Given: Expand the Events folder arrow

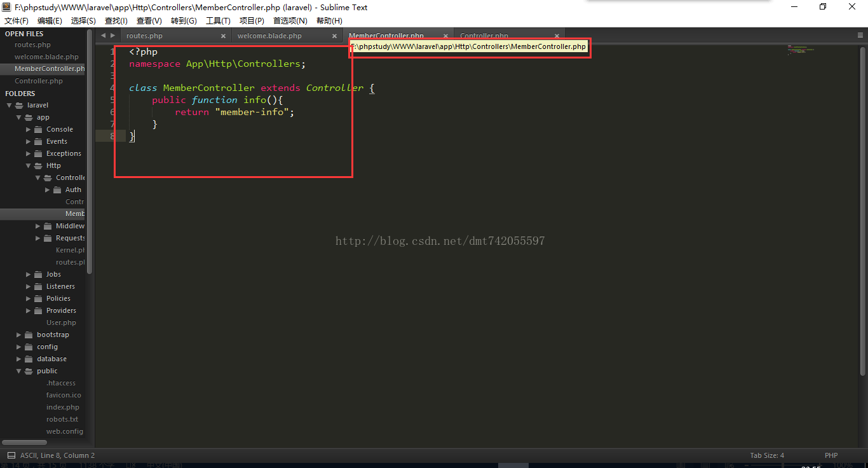Looking at the screenshot, I should coord(28,142).
